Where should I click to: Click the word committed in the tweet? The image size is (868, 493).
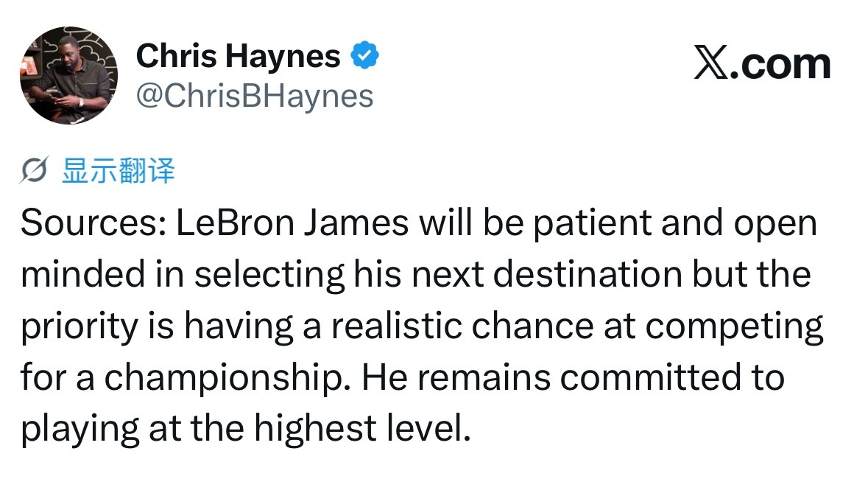click(650, 377)
